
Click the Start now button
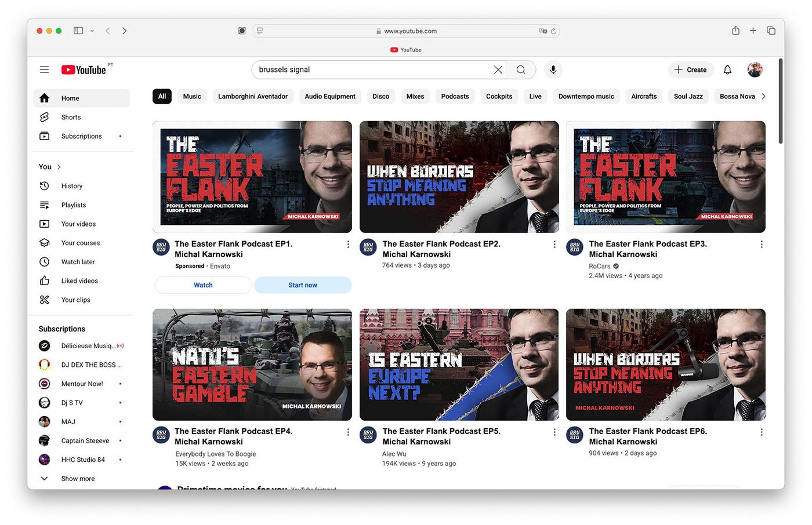pyautogui.click(x=303, y=285)
